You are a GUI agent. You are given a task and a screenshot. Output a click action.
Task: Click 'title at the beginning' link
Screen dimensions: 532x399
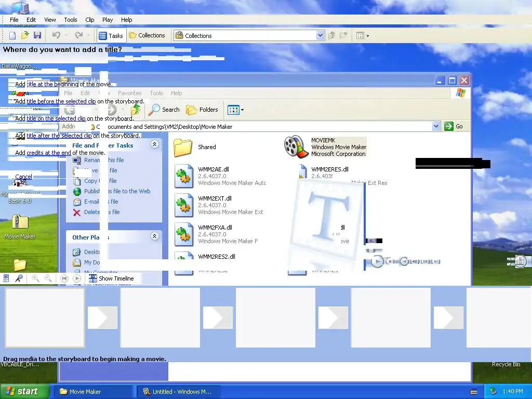52,84
